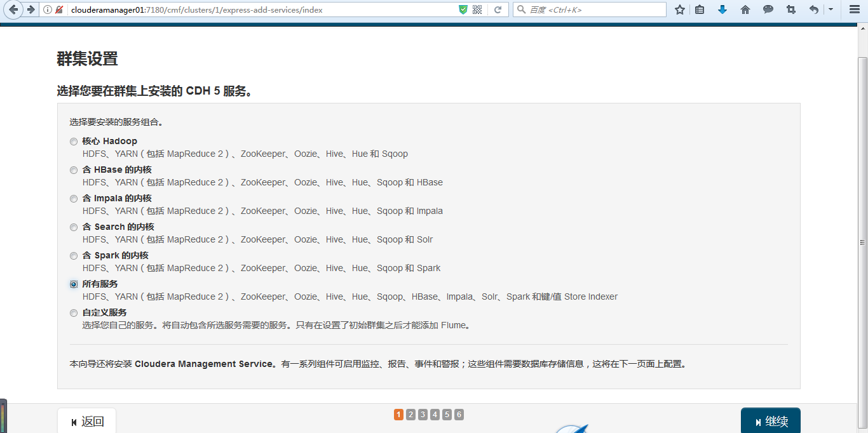Click the 群集设置 heading

pyautogui.click(x=88, y=59)
